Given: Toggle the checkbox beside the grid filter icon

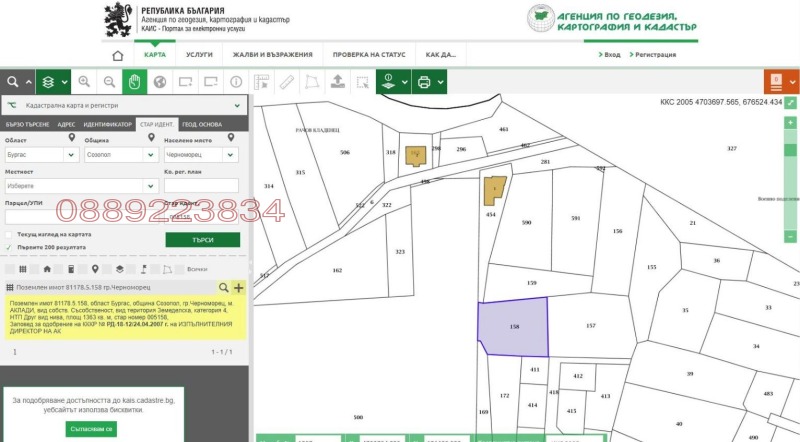Looking at the screenshot, I should tap(10, 269).
